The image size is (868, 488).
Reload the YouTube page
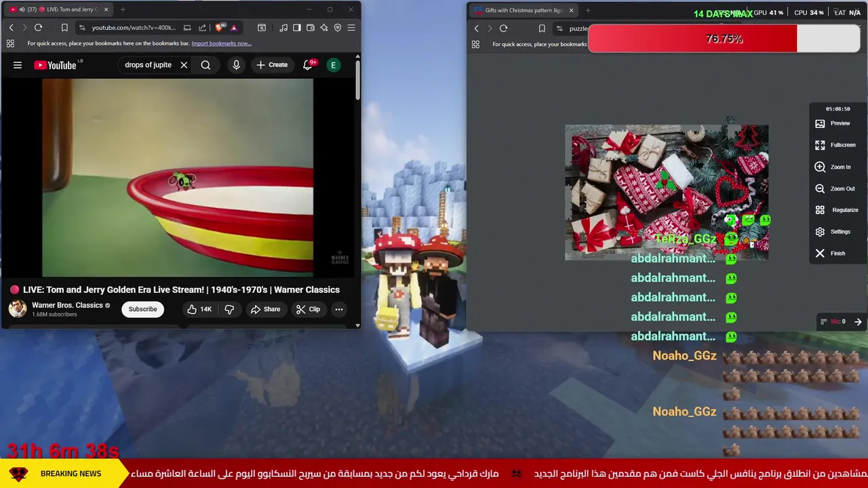38,28
